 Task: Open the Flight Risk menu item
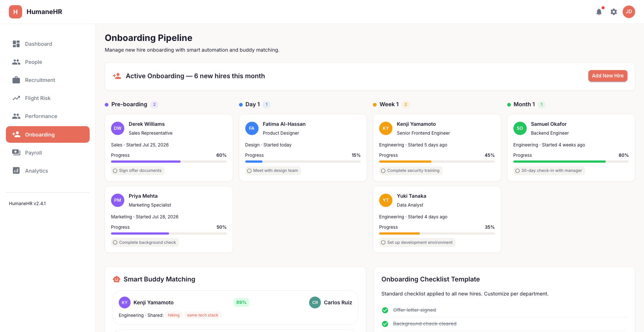pyautogui.click(x=48, y=98)
